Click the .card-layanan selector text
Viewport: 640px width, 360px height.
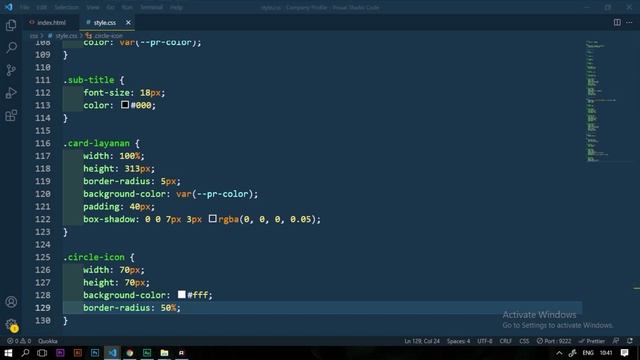pyautogui.click(x=96, y=143)
